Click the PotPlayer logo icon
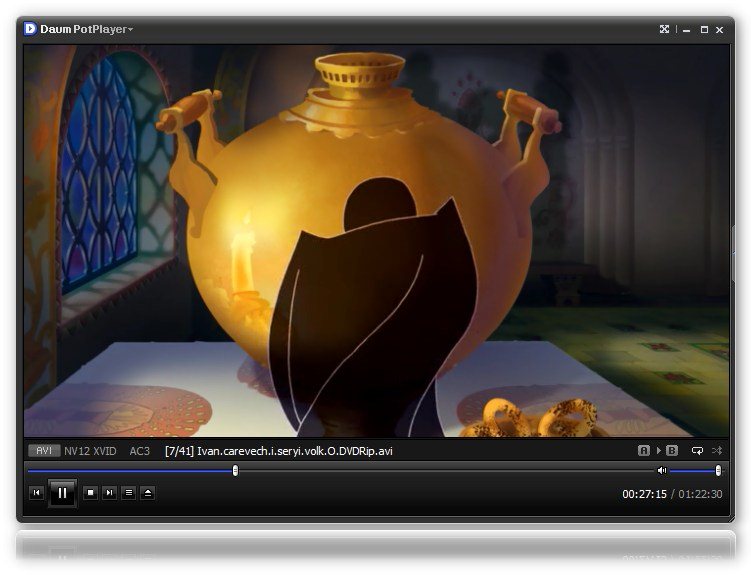 click(30, 29)
